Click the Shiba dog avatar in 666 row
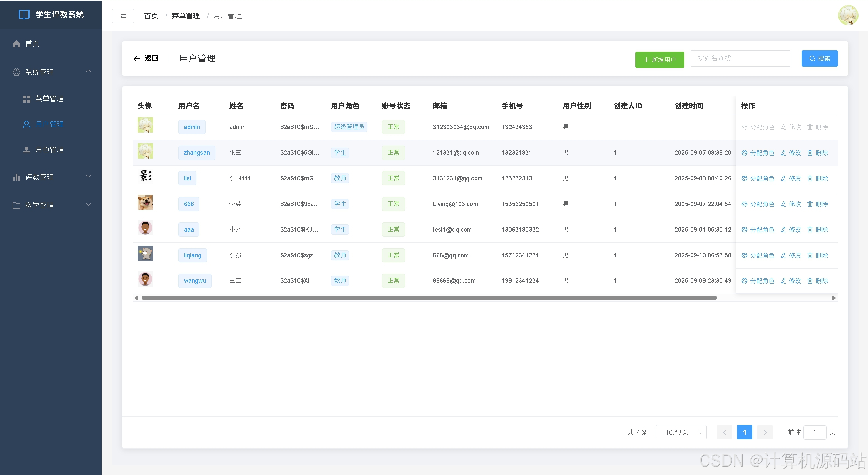 click(x=145, y=202)
